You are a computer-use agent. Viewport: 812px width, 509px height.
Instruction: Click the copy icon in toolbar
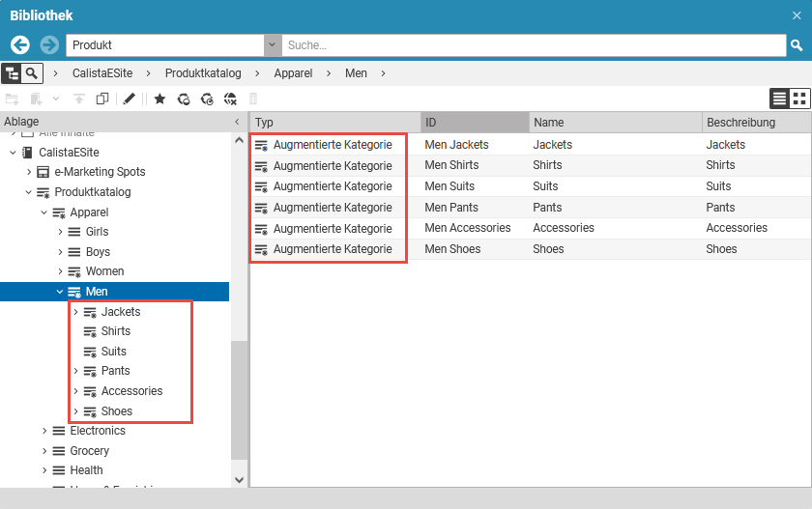pyautogui.click(x=102, y=99)
